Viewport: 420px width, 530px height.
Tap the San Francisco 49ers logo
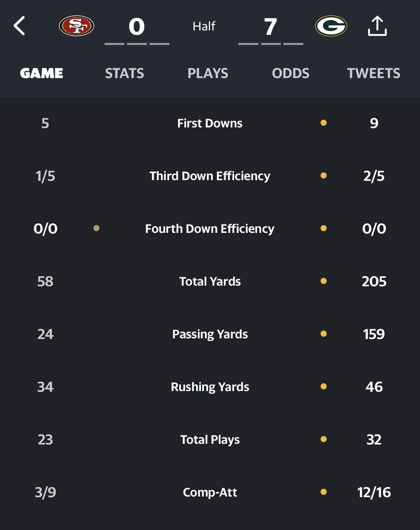76,26
